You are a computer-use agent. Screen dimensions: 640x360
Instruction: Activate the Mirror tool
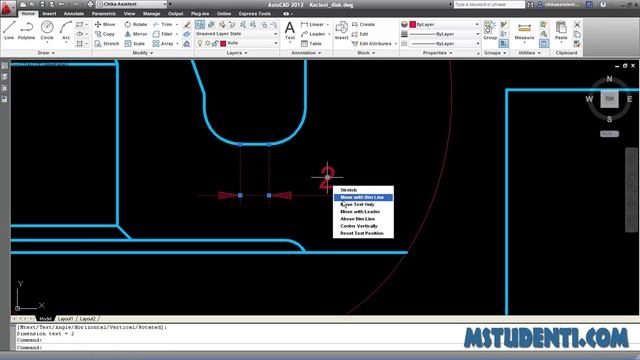[136, 34]
